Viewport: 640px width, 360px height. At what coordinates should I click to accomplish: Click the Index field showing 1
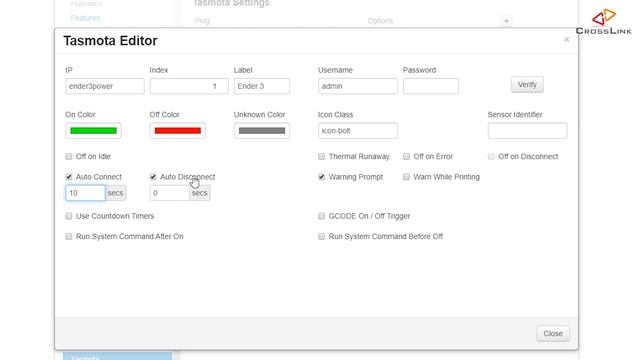tap(189, 86)
